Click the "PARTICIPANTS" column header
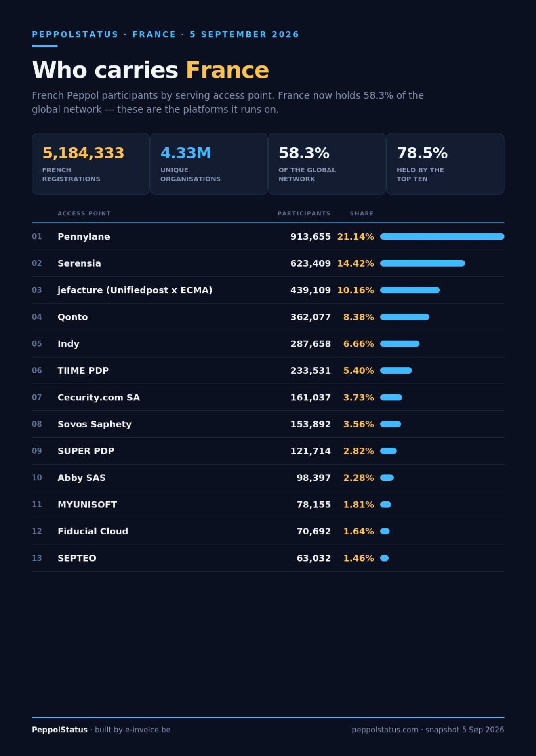 304,213
